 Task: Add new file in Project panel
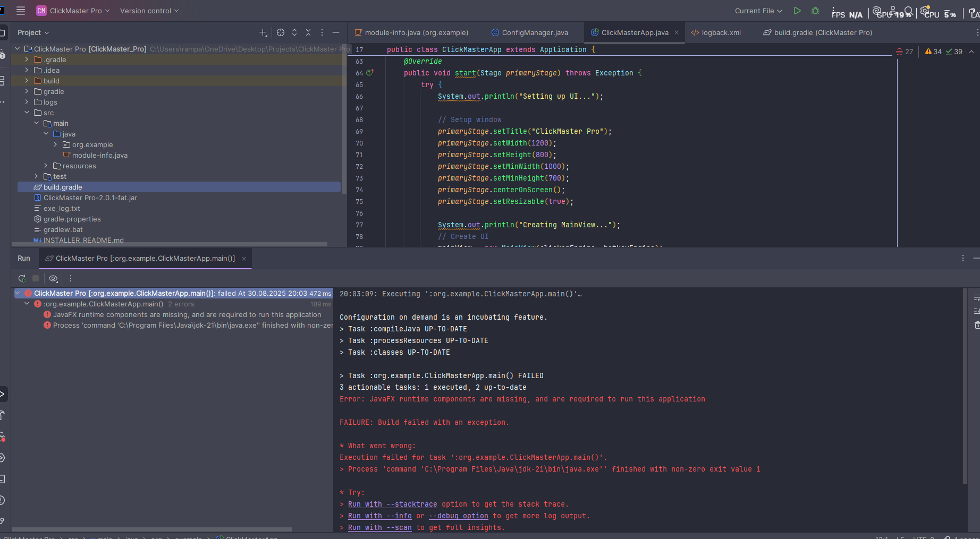[x=263, y=32]
